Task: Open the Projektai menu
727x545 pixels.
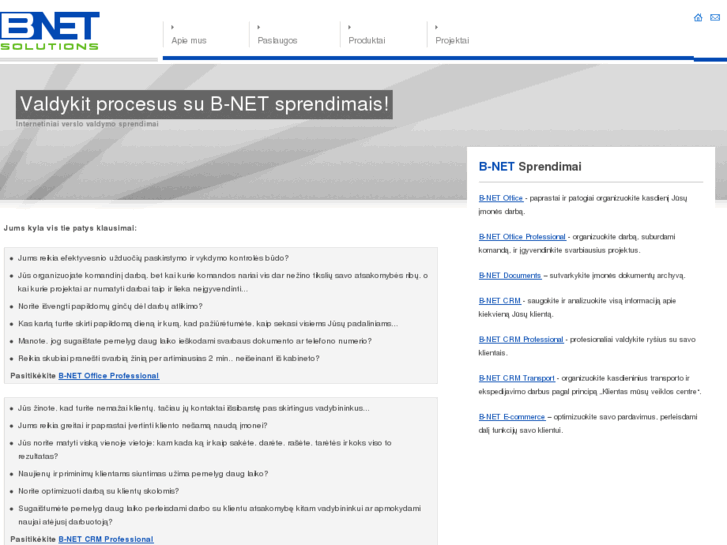Action: pos(452,40)
